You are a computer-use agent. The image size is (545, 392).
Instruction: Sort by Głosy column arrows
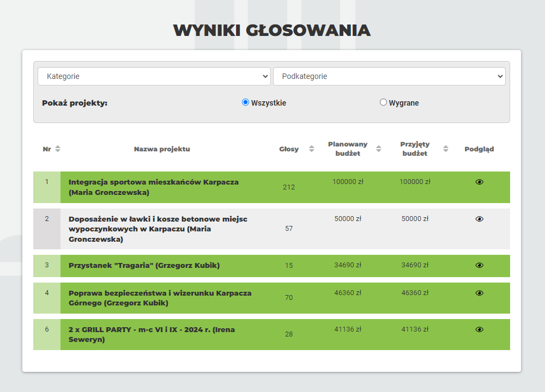click(311, 149)
